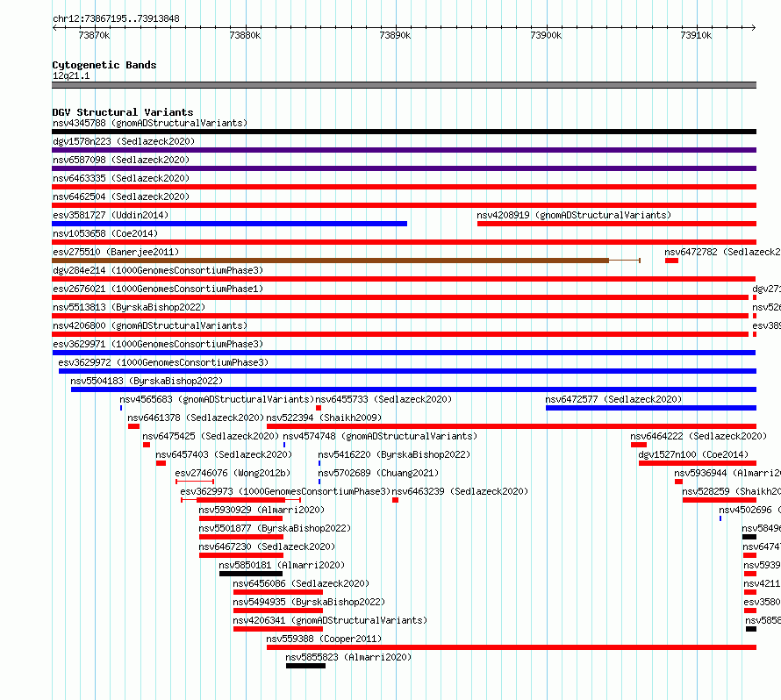Open nsv6463335 Sedlazeck2020 variant details

[121, 178]
